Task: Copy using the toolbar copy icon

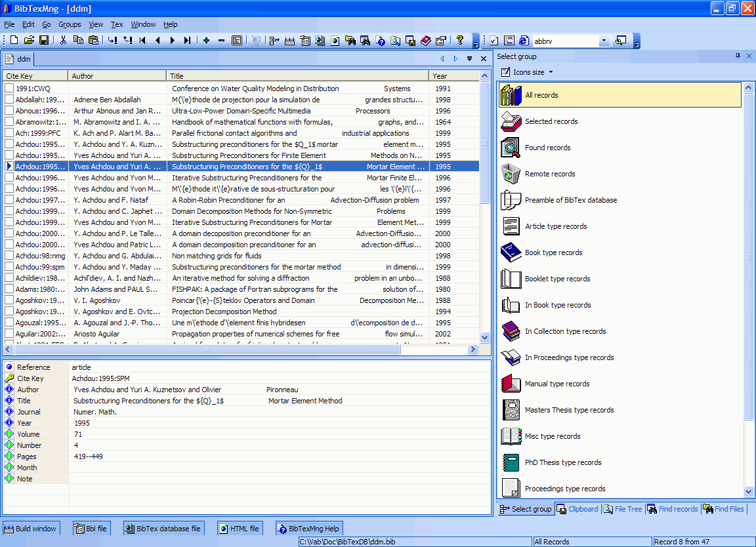Action: tap(78, 41)
